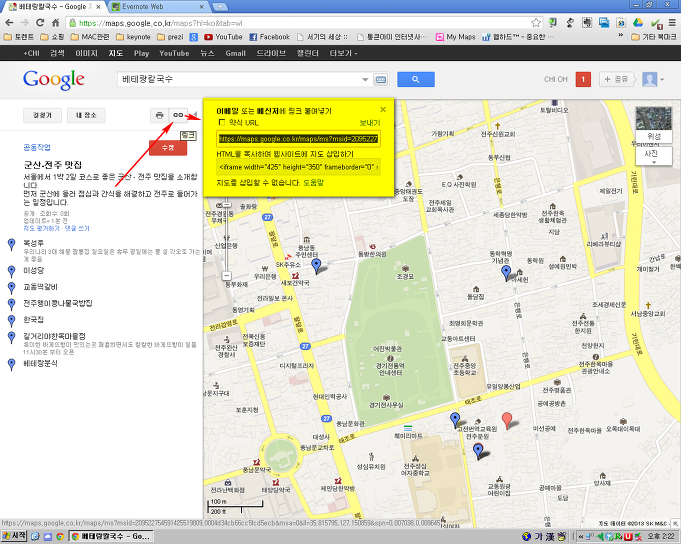The image size is (681, 544).
Task: Expand the 더보기 menu in Google bar
Action: tap(343, 53)
